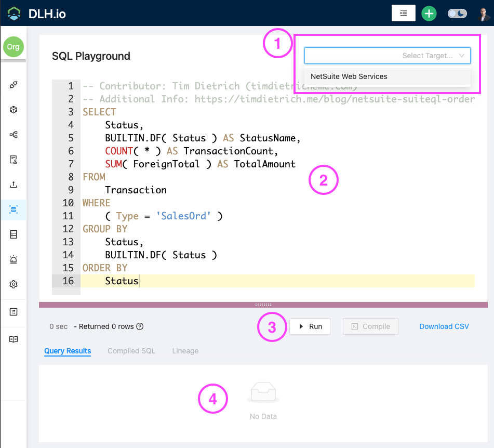Open the hierarchy diagram icon in sidebar

pos(13,135)
